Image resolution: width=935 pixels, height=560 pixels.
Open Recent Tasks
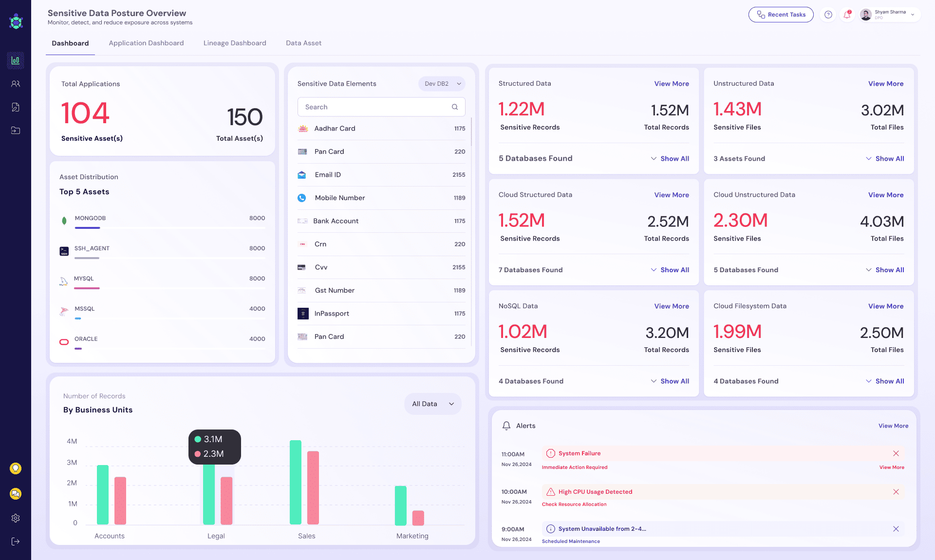click(x=781, y=15)
